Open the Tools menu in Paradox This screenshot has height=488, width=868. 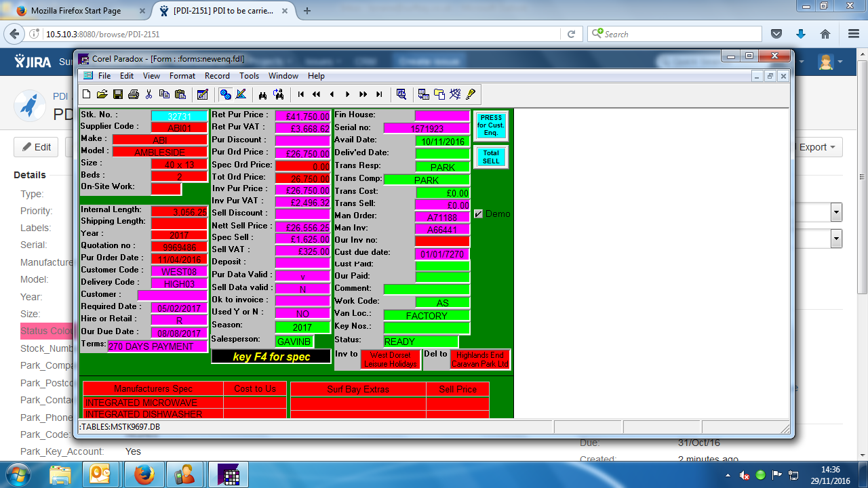coord(249,76)
